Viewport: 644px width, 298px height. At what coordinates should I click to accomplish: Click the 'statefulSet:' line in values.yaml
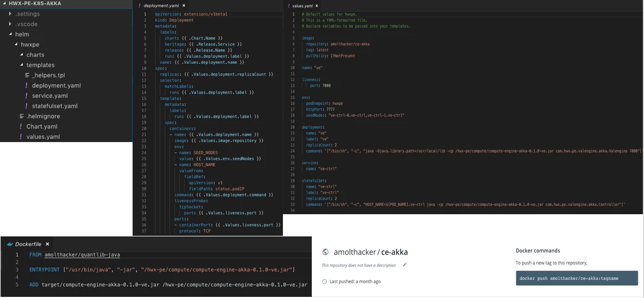pyautogui.click(x=313, y=180)
